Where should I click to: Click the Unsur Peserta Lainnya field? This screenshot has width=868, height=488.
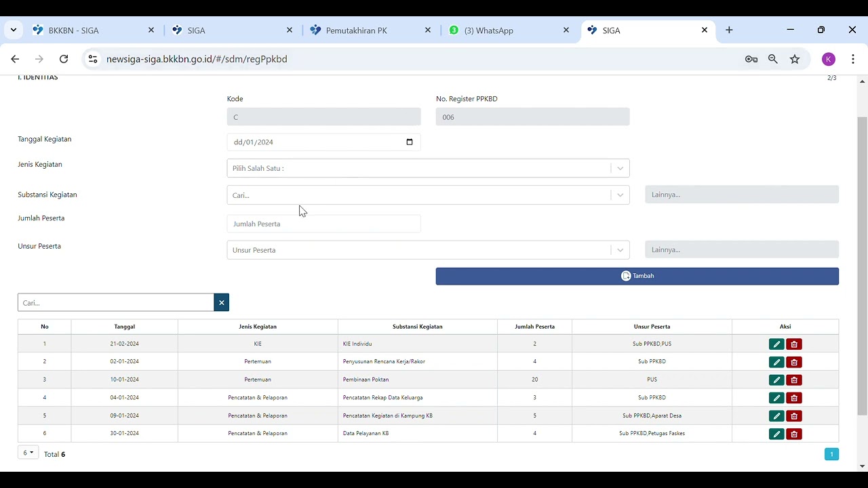click(742, 249)
